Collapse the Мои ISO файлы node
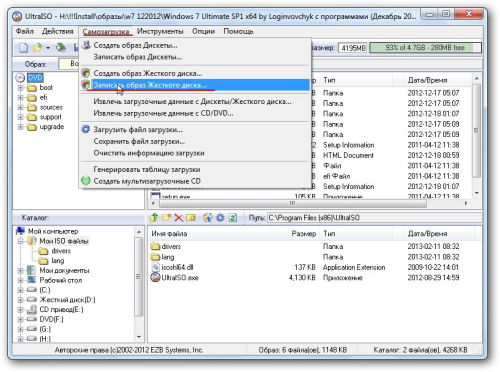The height and width of the screenshot is (372, 500). point(20,241)
